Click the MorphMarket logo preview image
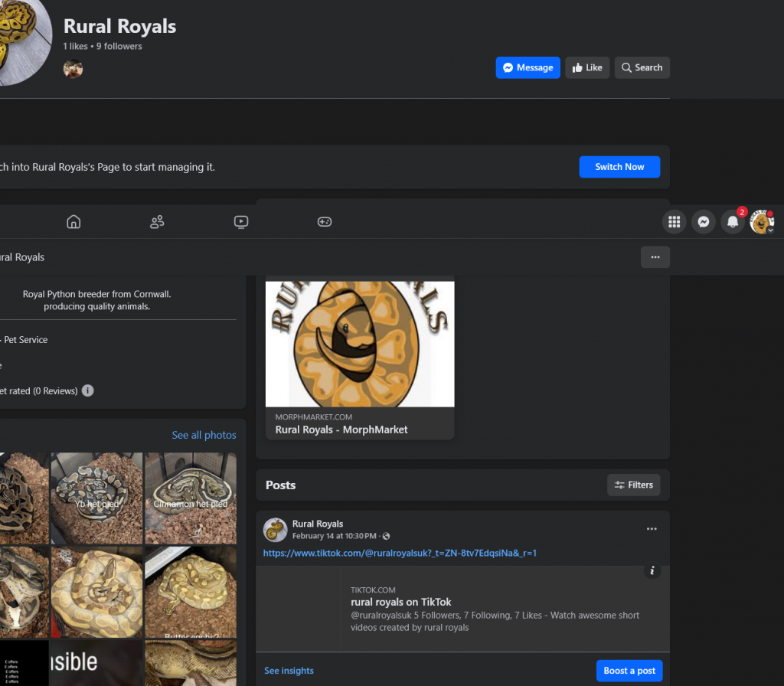The height and width of the screenshot is (686, 784). pos(360,344)
